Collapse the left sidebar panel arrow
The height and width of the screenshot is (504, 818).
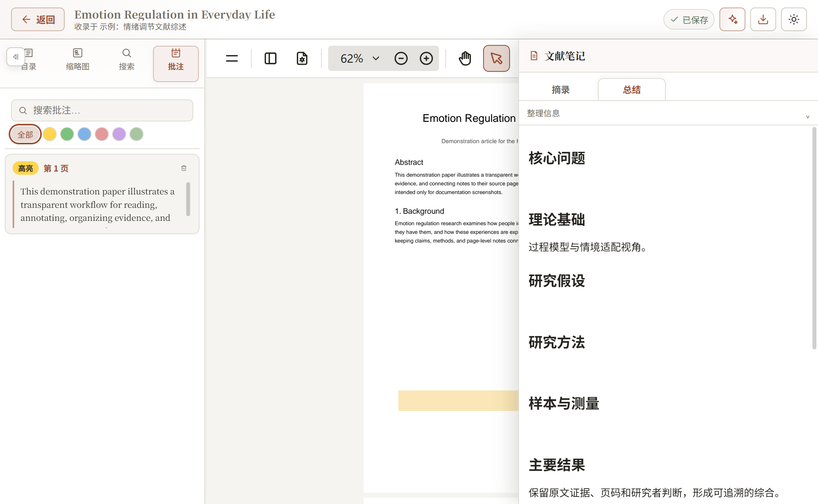(x=16, y=57)
